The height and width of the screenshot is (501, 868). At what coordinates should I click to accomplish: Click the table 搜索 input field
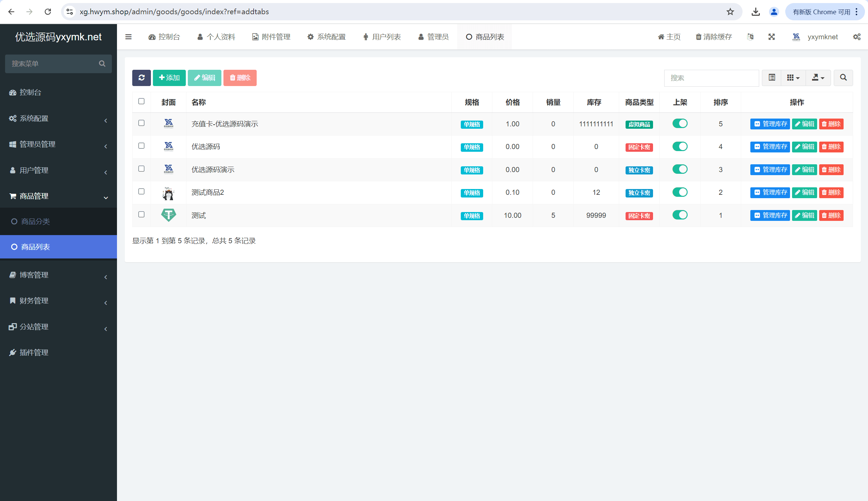pos(711,78)
